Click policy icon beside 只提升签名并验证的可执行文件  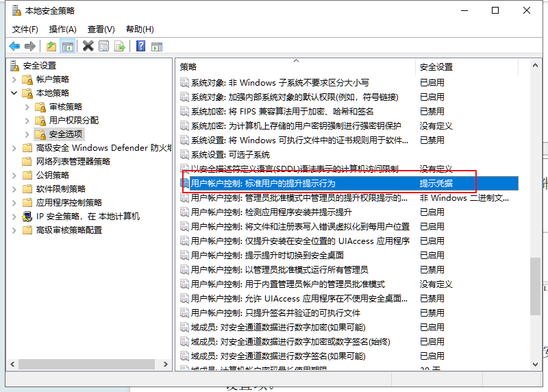click(184, 313)
